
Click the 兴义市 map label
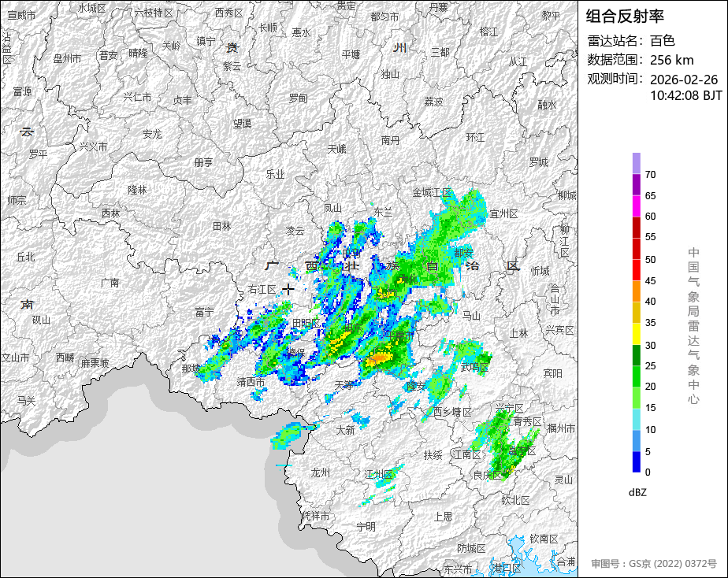93,146
